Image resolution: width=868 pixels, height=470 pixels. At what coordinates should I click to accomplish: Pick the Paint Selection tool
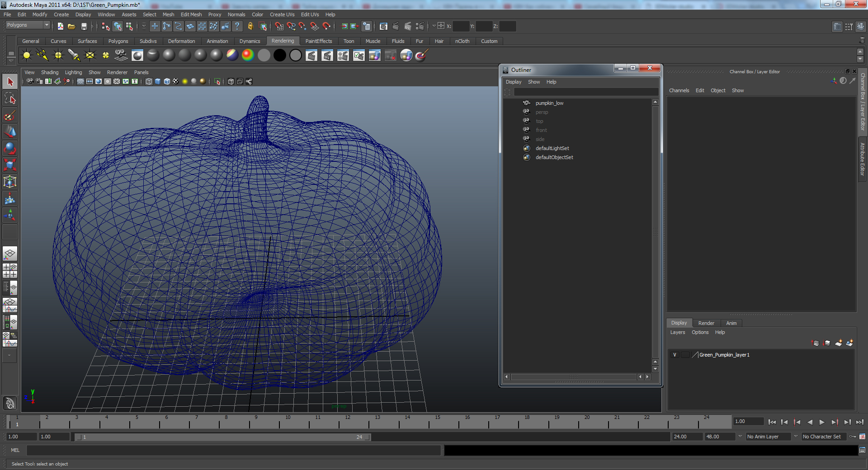(10, 115)
